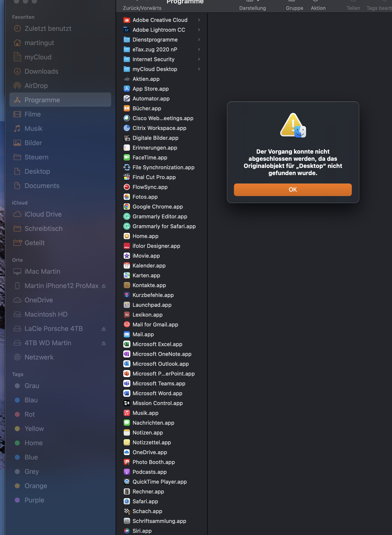Expand the Adobe Creative Cloud folder chevron

click(199, 20)
